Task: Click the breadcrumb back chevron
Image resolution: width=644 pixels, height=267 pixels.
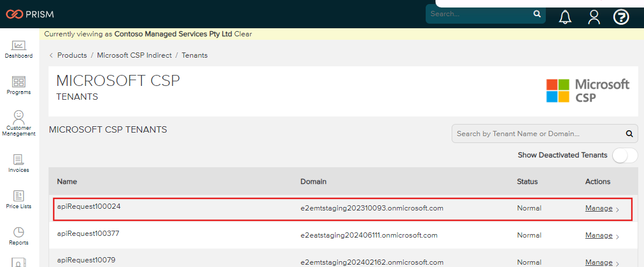Action: pyautogui.click(x=51, y=55)
